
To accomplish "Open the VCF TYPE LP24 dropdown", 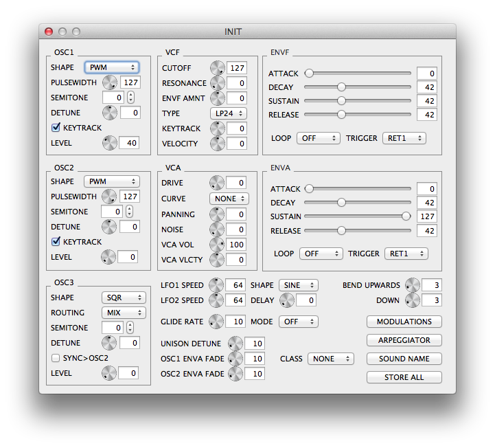I will pos(229,113).
